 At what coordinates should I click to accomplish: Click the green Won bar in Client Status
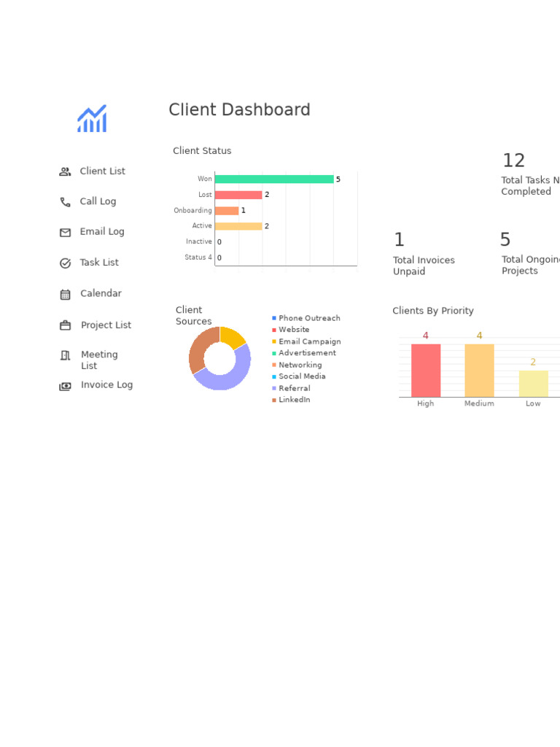274,179
